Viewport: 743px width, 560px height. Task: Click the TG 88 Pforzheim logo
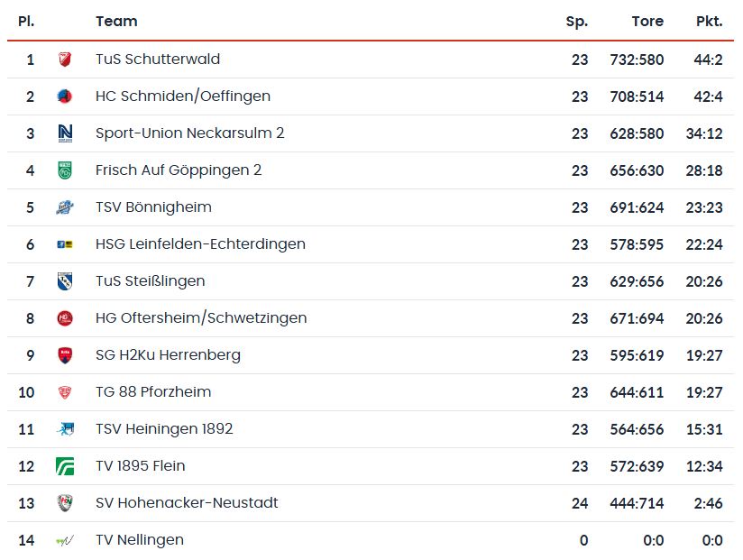pyautogui.click(x=65, y=392)
